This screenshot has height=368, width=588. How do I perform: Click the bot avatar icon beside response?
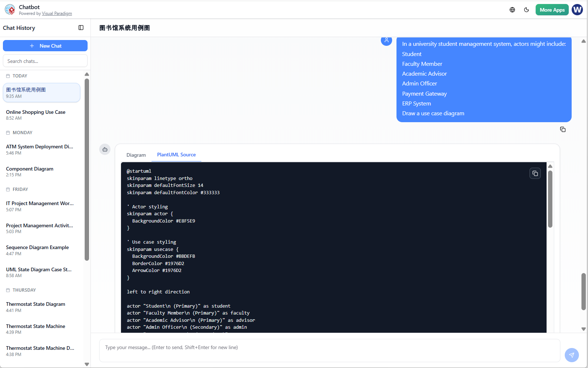[x=105, y=149]
